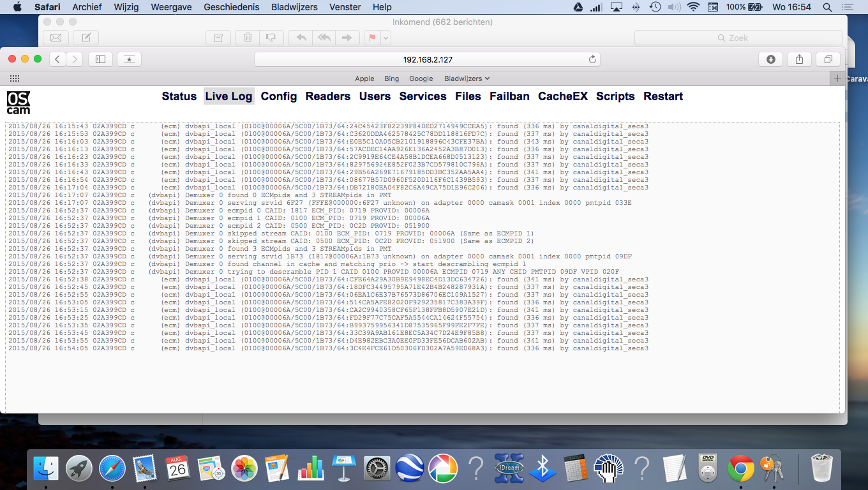Open Finder from the Dock
868x490 pixels.
point(46,469)
